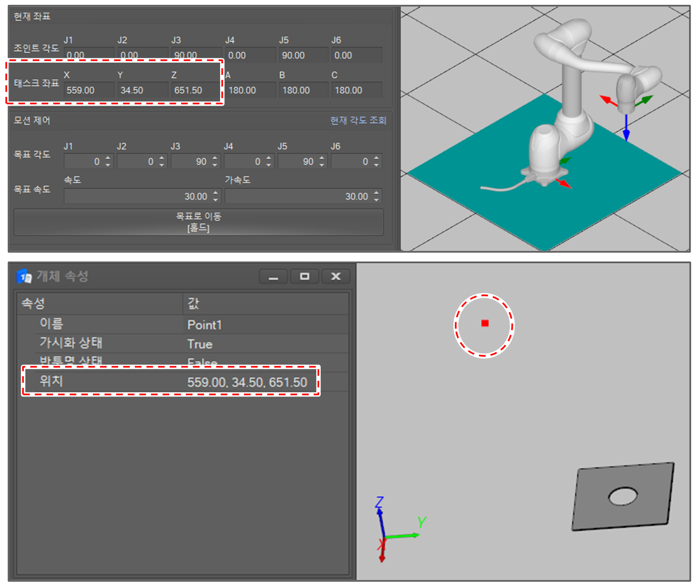The height and width of the screenshot is (588, 700).
Task: Open the 현재 각도 조회 link
Action: pos(358,120)
